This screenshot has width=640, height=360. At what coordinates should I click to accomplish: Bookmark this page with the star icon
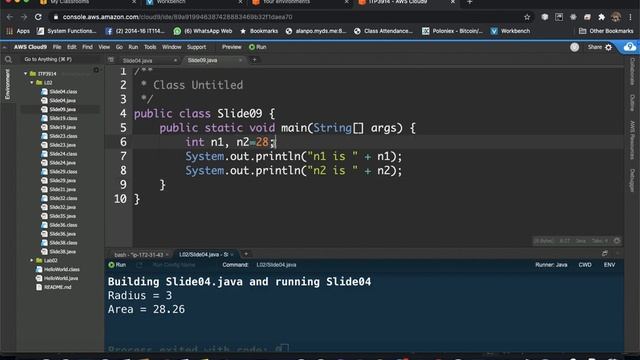point(527,17)
